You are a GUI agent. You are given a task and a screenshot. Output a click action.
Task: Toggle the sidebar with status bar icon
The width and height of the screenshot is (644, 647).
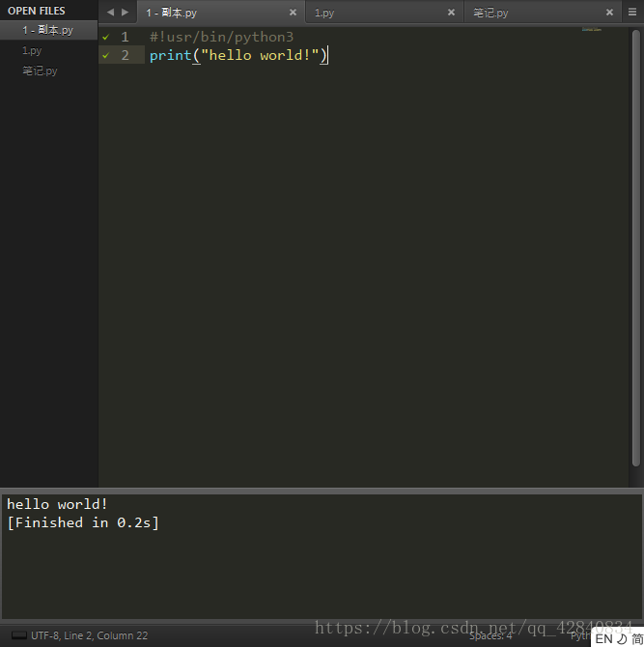[19, 635]
